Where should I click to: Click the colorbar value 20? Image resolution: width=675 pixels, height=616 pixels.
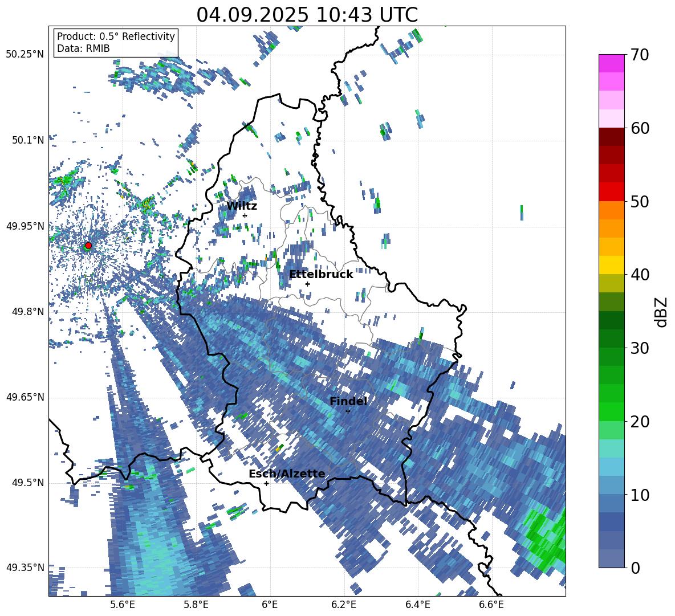tap(640, 422)
